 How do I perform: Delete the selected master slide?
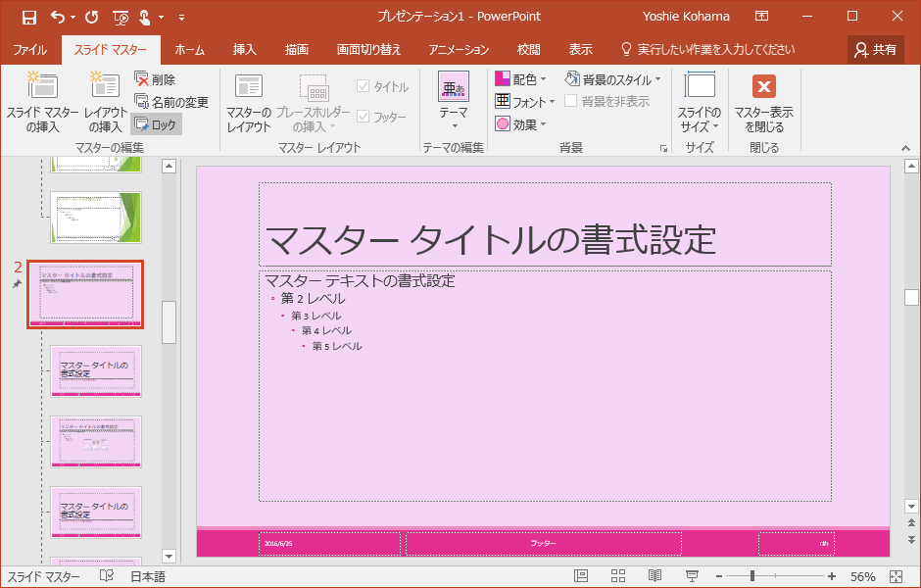pyautogui.click(x=155, y=80)
